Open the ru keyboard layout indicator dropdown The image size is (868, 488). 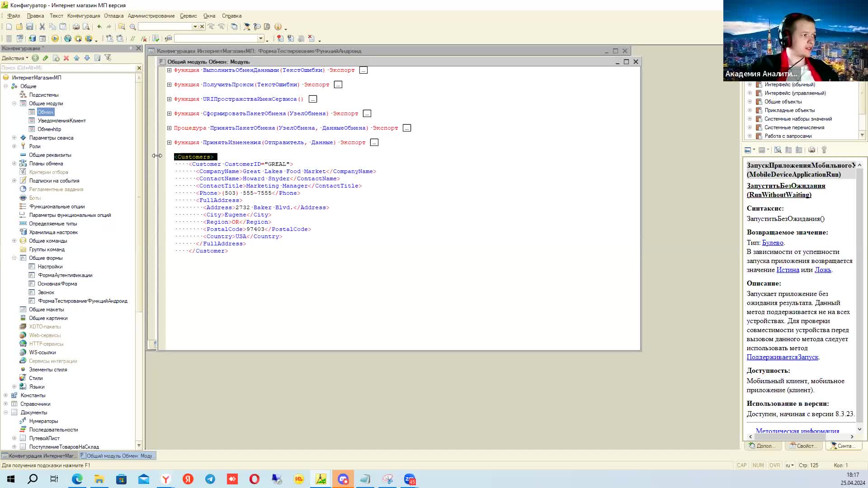pos(789,465)
